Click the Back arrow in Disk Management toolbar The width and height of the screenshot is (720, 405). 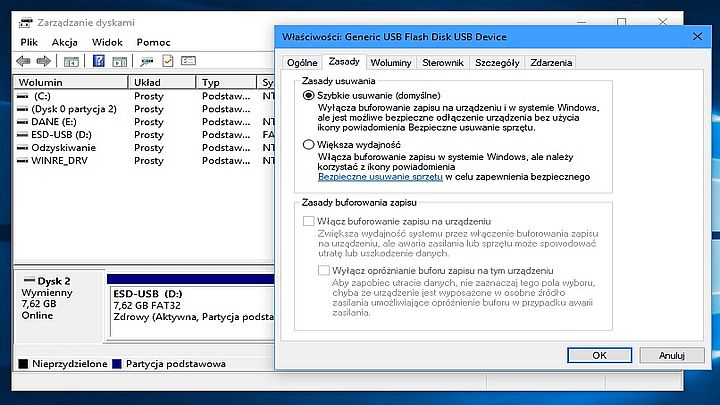tap(23, 61)
